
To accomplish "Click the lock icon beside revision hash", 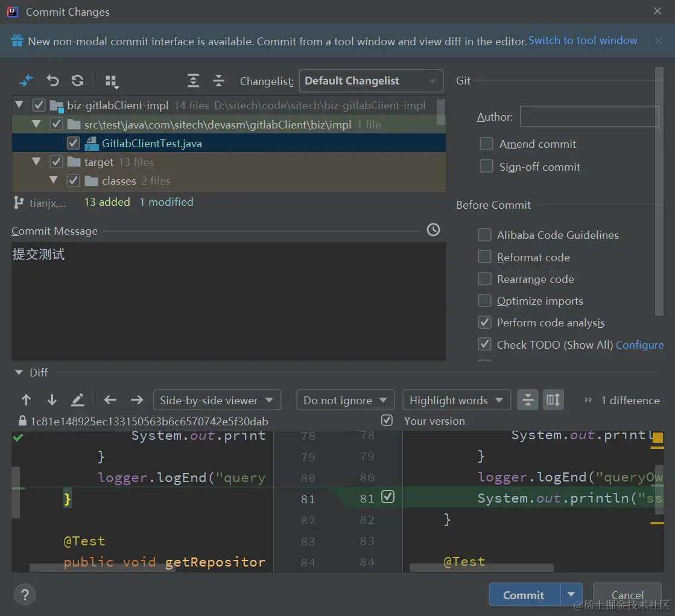I will click(x=22, y=421).
